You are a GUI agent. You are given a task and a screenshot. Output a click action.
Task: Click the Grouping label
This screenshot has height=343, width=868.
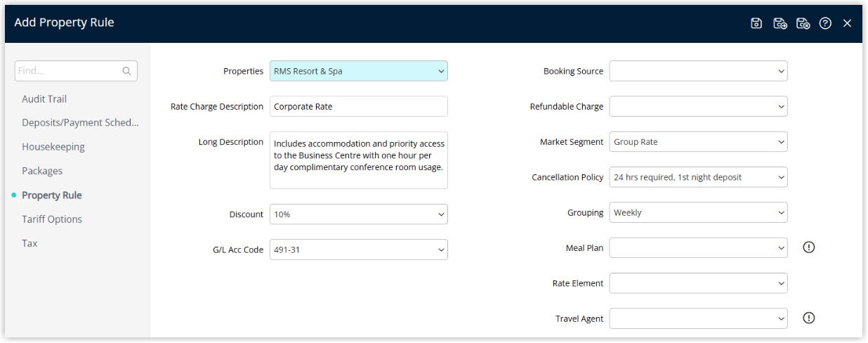click(586, 213)
